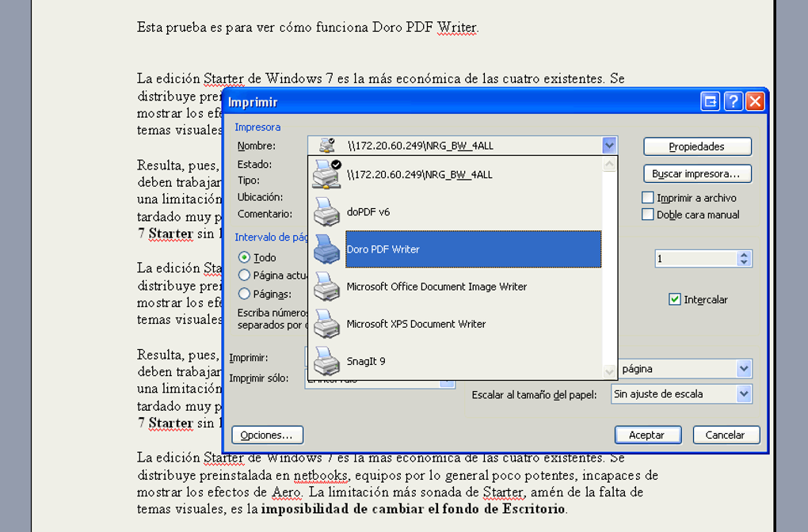Screen dimensions: 808x532
Task: Click the Microsoft Office Document Image Writer printer icon
Action: [326, 287]
